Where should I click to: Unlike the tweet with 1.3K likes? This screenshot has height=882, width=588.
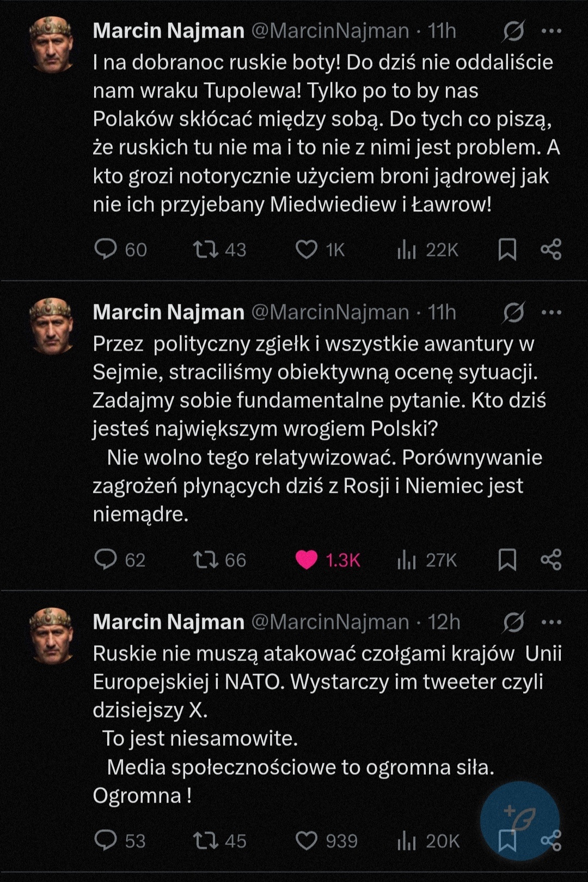[307, 560]
